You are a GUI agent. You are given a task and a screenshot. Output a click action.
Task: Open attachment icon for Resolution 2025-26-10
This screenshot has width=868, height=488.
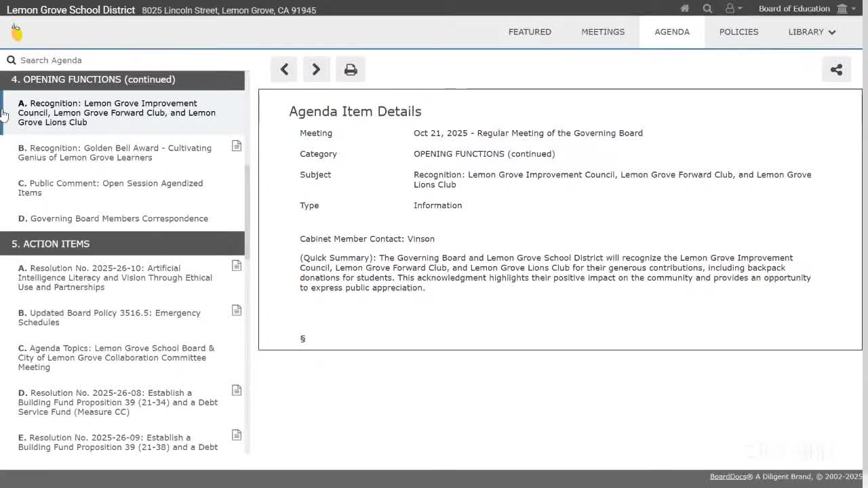[x=237, y=266]
